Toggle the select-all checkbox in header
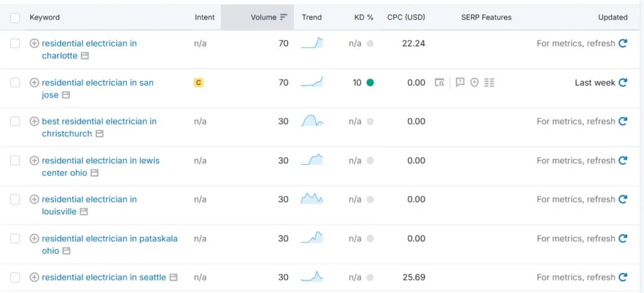 15,18
